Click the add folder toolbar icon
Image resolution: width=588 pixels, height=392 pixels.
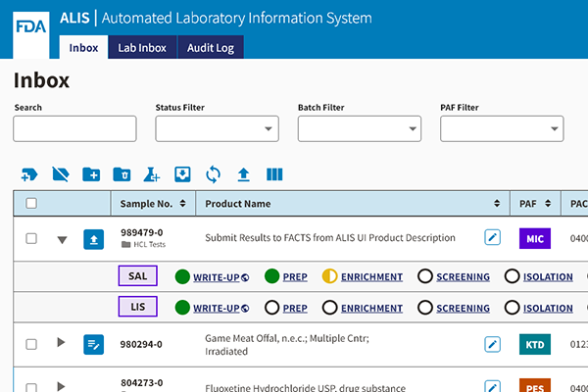point(90,174)
